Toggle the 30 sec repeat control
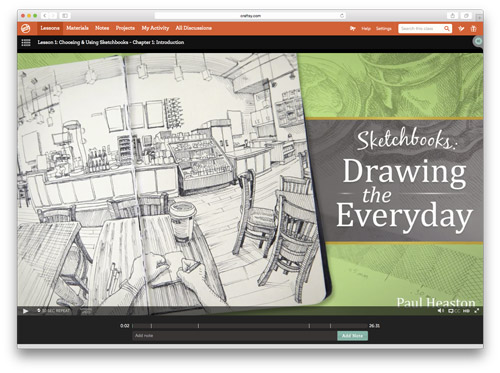This screenshot has width=500, height=373. pyautogui.click(x=53, y=311)
